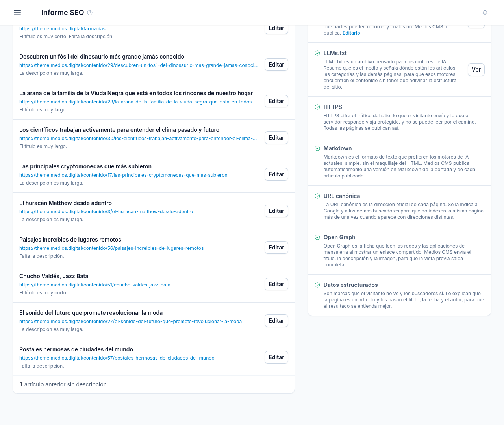
Task: Open the las-principales-cryptomonedas URL
Action: coord(123,175)
